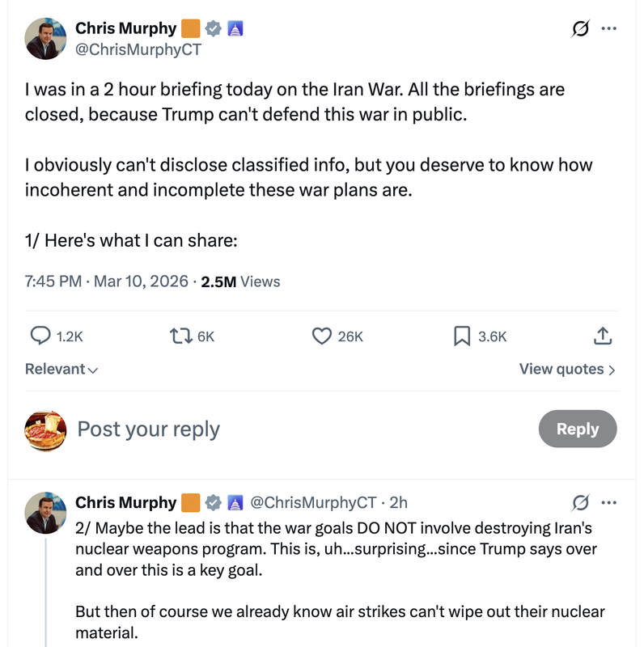Click the @ChrisMurphyCT handle under the name

[138, 50]
